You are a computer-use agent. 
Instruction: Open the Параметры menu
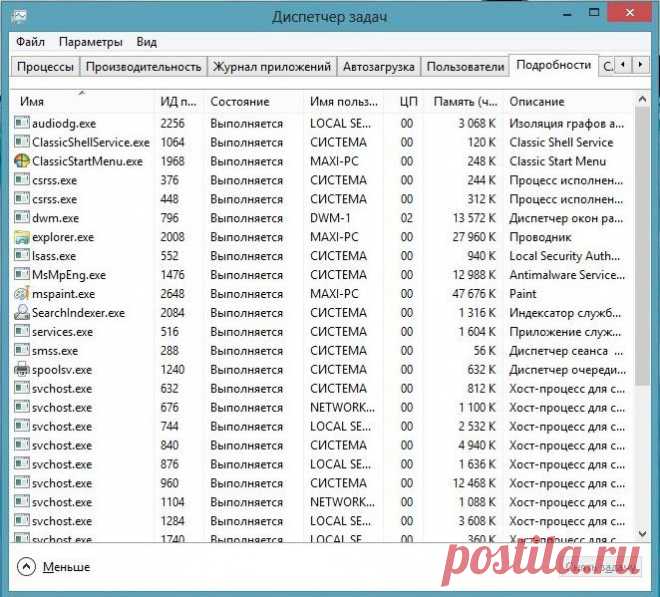click(90, 42)
